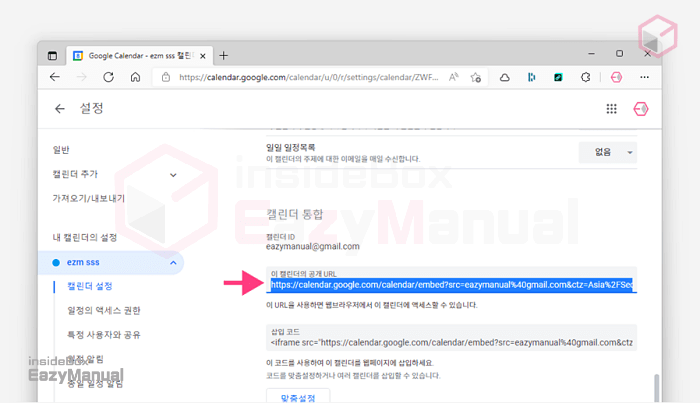The height and width of the screenshot is (403, 700).
Task: Reload the current page
Action: coord(108,77)
